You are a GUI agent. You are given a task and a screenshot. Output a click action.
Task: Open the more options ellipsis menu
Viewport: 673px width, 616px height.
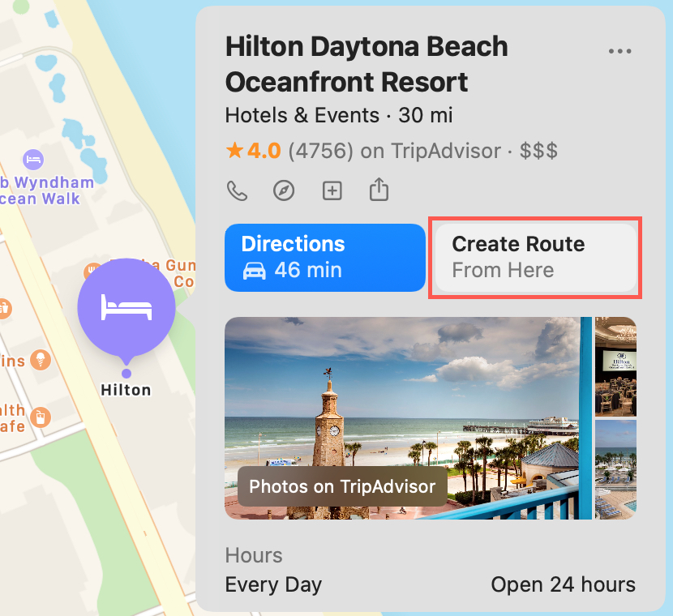(x=619, y=51)
